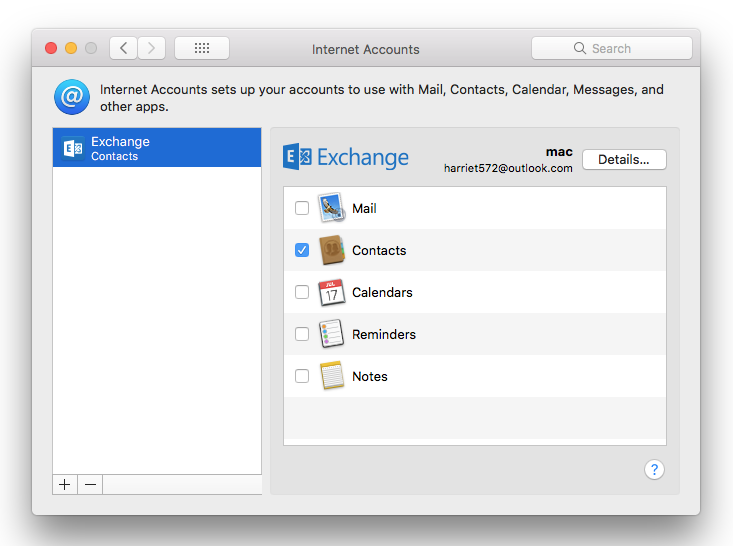Click the Notes app icon
The height and width of the screenshot is (546, 733).
[331, 376]
